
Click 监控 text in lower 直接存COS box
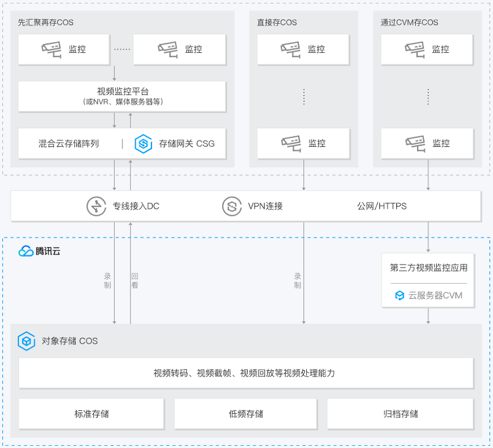(317, 144)
